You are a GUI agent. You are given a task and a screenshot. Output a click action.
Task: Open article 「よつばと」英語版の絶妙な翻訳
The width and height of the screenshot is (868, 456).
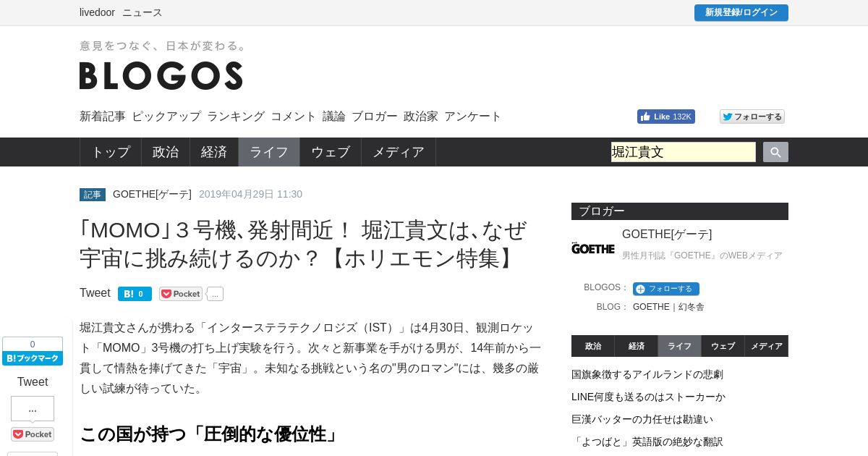tap(647, 442)
